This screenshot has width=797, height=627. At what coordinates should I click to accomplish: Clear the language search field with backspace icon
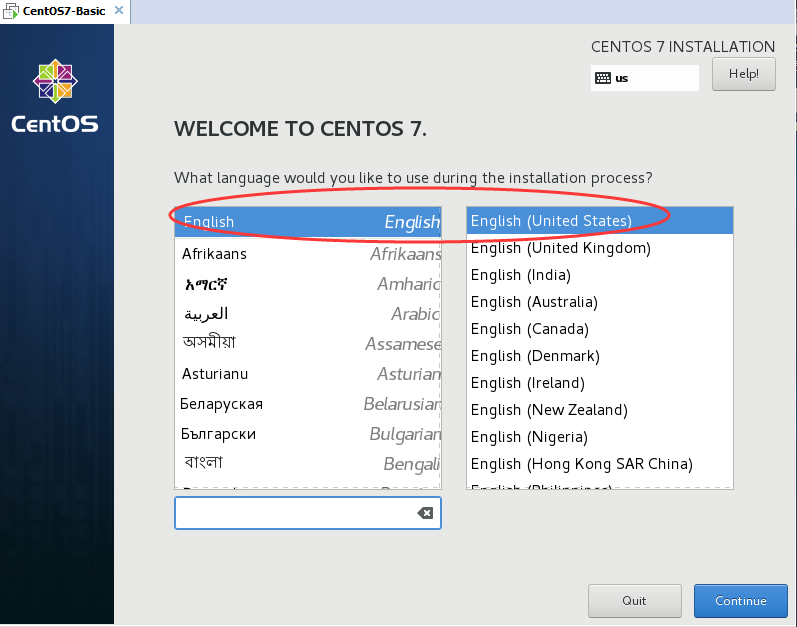coord(425,513)
